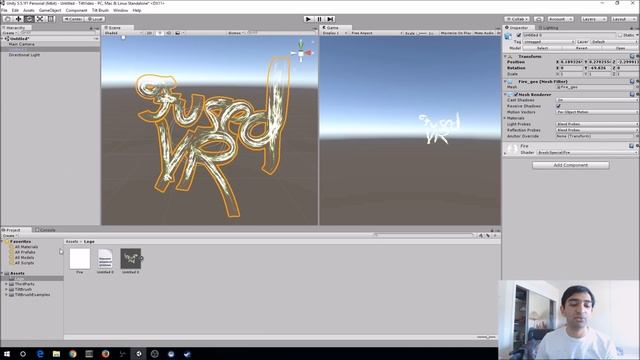Click the Play button
The height and width of the screenshot is (360, 640).
click(309, 19)
